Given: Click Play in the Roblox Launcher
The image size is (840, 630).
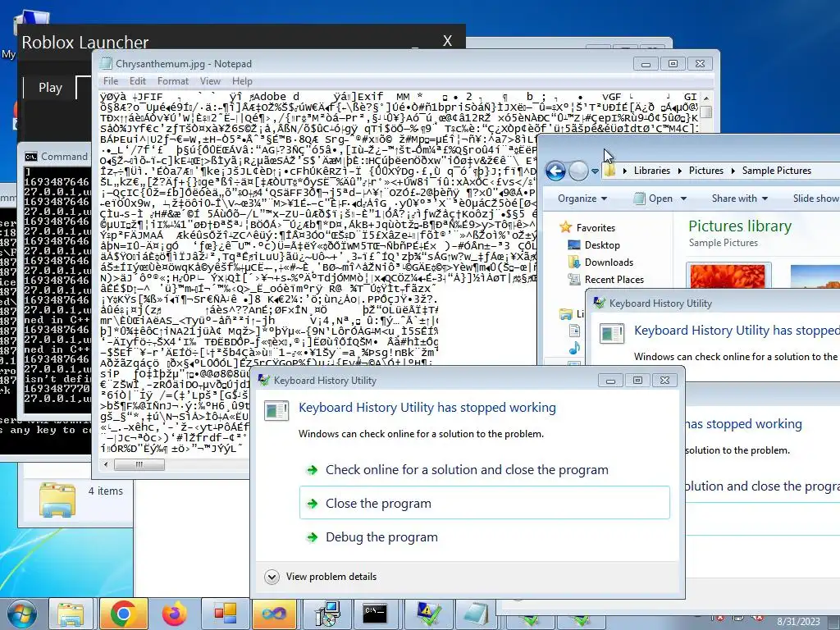Looking at the screenshot, I should click(x=50, y=87).
